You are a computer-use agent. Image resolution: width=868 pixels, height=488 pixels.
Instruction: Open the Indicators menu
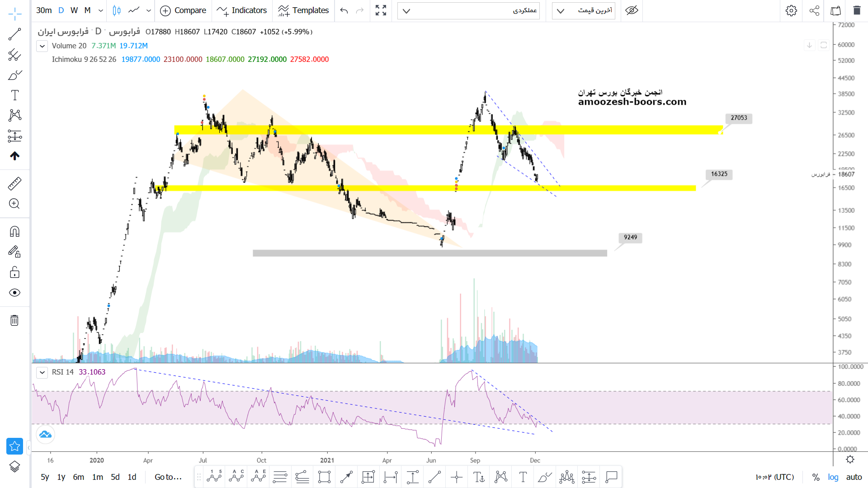point(242,10)
